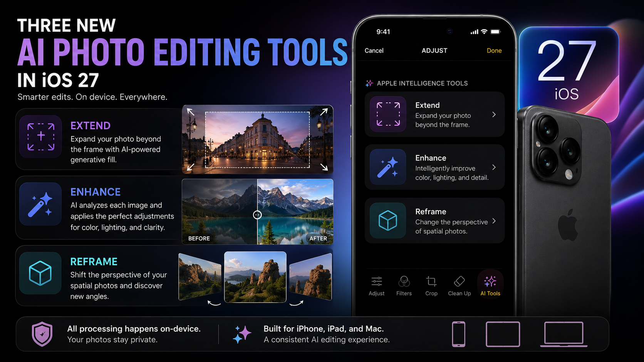Image resolution: width=644 pixels, height=362 pixels.
Task: Click the sparkle icon beside Built for iPhone
Action: [242, 334]
